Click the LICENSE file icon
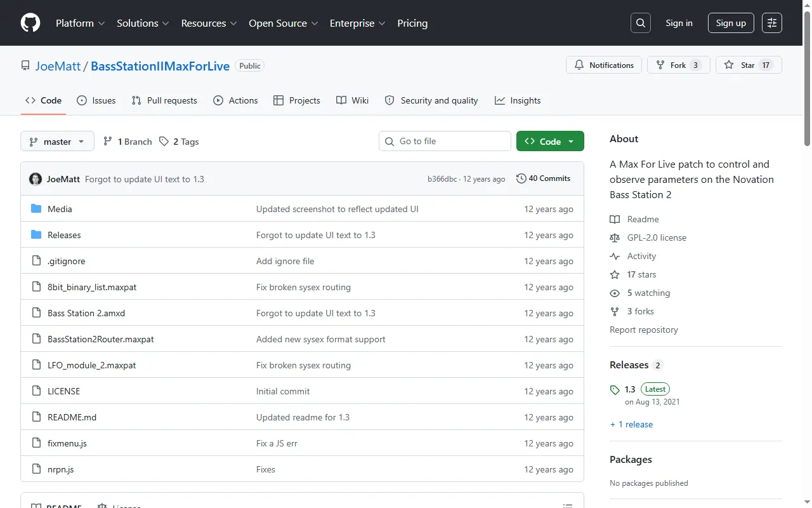The width and height of the screenshot is (812, 508). point(36,391)
